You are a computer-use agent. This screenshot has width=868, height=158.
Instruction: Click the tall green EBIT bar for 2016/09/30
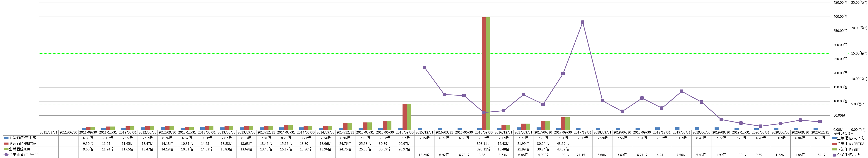tap(488, 73)
